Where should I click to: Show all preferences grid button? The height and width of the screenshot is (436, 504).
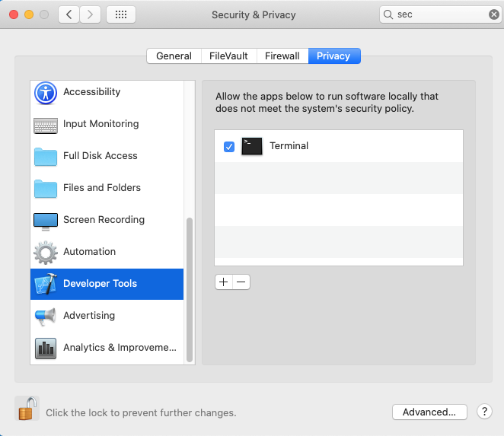coord(121,14)
